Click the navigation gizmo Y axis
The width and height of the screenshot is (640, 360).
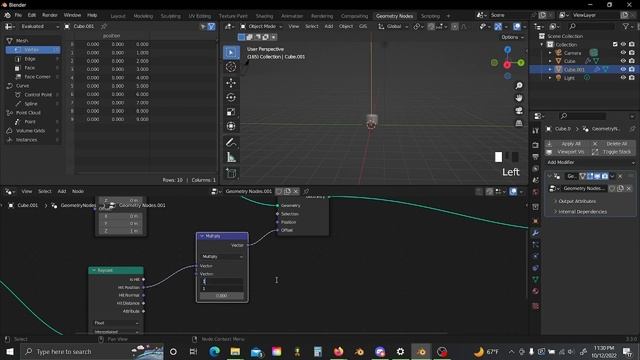point(521,62)
